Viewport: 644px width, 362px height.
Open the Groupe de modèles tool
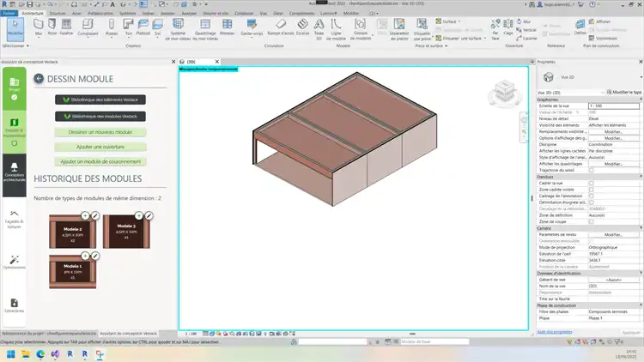coord(361,29)
